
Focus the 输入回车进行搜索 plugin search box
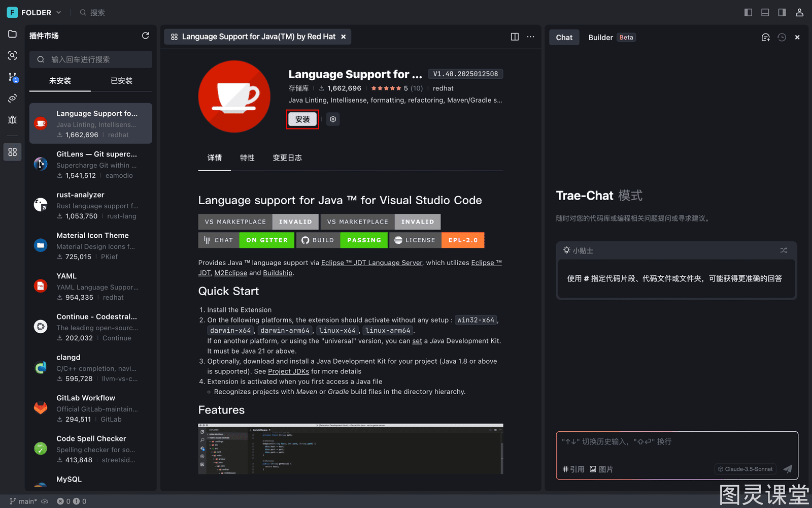(91, 59)
